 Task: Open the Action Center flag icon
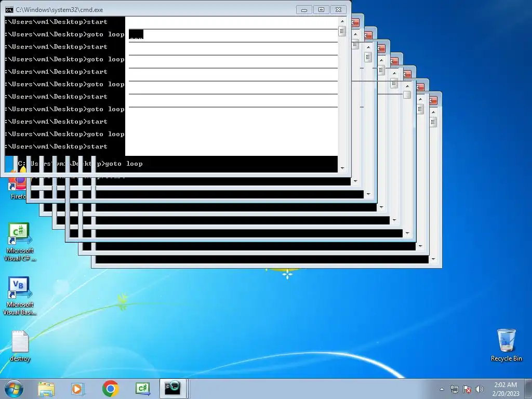click(467, 389)
